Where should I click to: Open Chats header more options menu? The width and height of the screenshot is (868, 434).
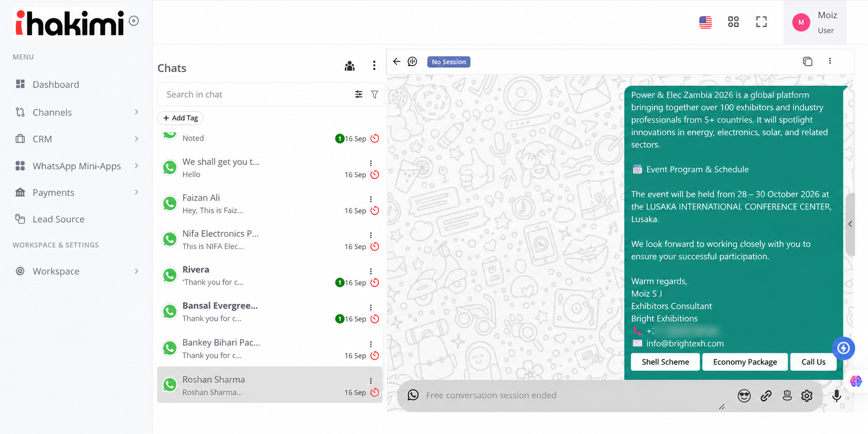tap(374, 66)
